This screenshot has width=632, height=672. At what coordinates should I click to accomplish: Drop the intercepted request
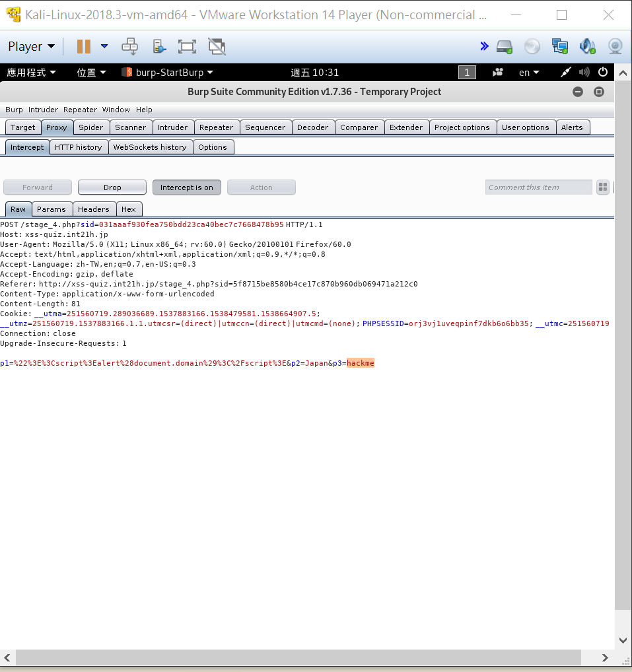(112, 187)
